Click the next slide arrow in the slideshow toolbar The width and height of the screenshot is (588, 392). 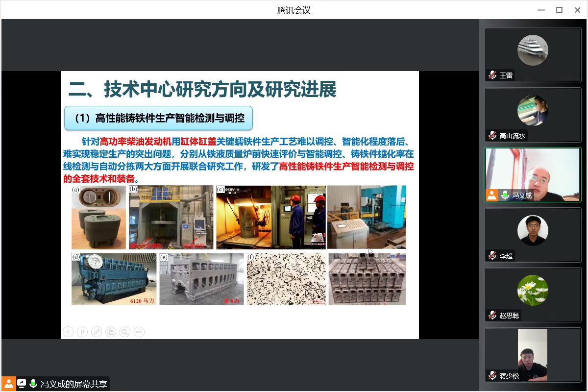coord(82,332)
